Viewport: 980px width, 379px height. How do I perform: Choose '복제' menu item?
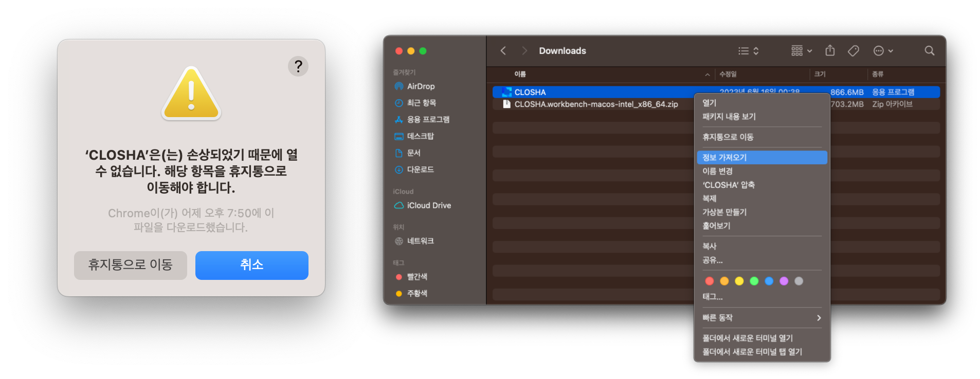click(x=762, y=198)
